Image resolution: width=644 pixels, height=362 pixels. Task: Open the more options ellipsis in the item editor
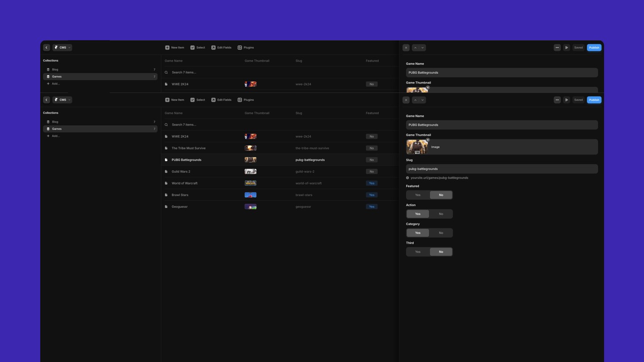[557, 100]
